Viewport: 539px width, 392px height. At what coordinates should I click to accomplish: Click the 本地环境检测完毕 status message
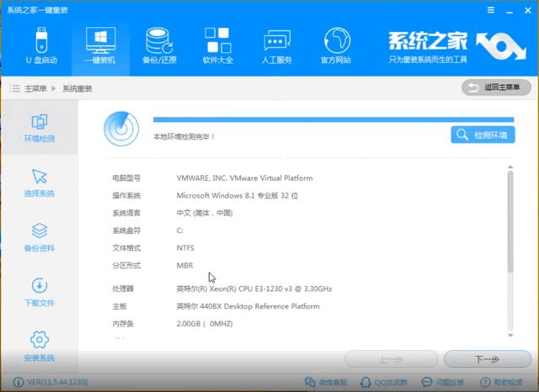click(184, 136)
